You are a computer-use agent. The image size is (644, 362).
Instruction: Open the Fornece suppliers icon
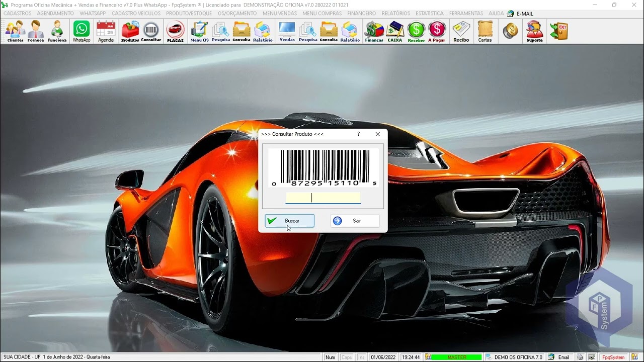(x=36, y=31)
